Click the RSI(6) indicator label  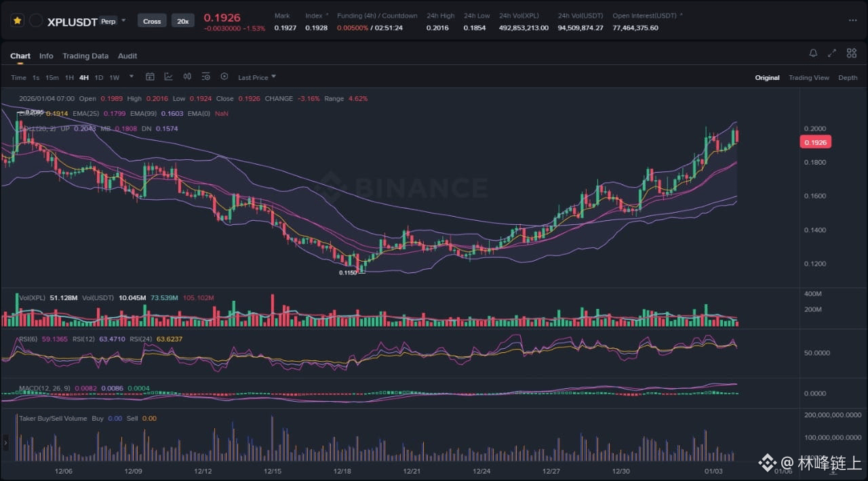[x=29, y=339]
